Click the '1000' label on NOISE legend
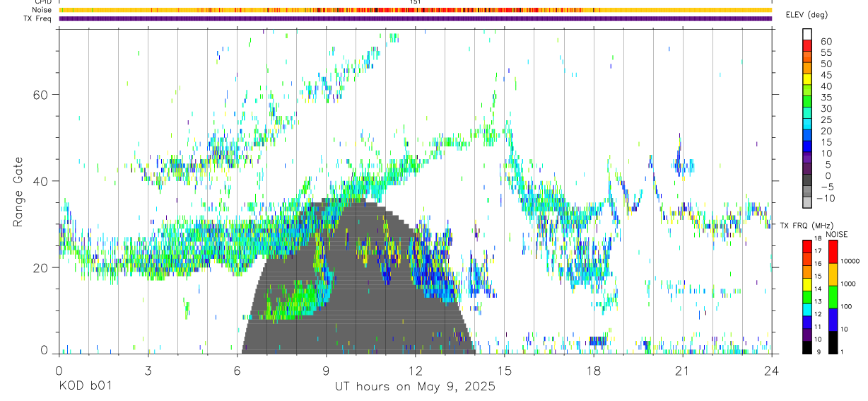The image size is (868, 401). point(848,284)
